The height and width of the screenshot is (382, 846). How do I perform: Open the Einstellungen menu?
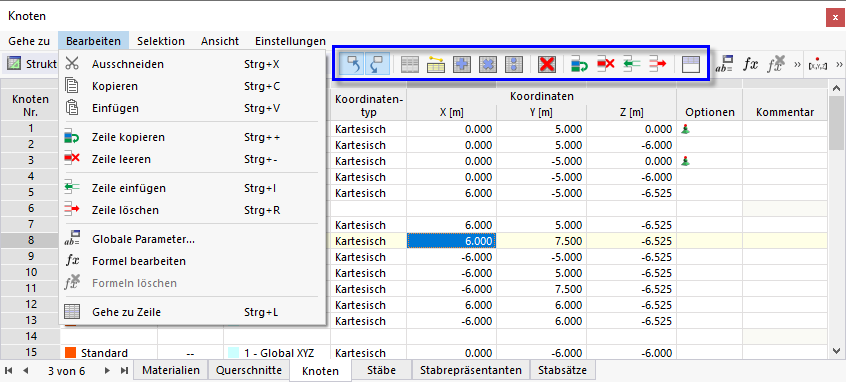click(290, 41)
